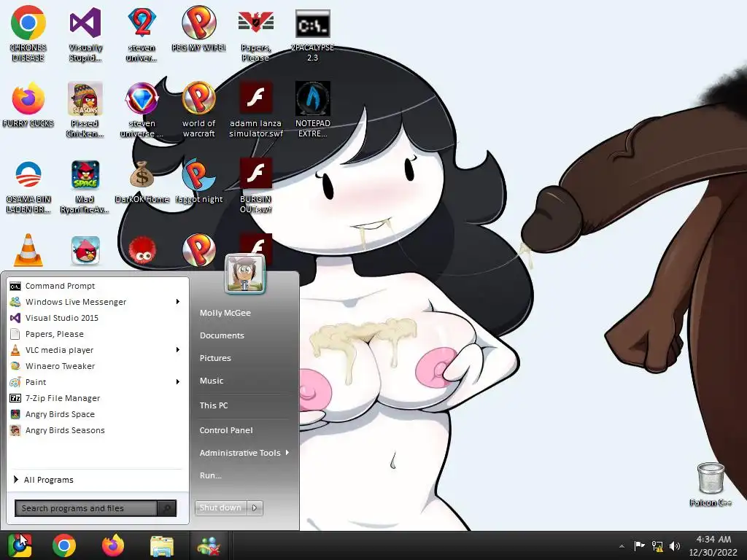Click the Search programs and files field

coord(86,508)
